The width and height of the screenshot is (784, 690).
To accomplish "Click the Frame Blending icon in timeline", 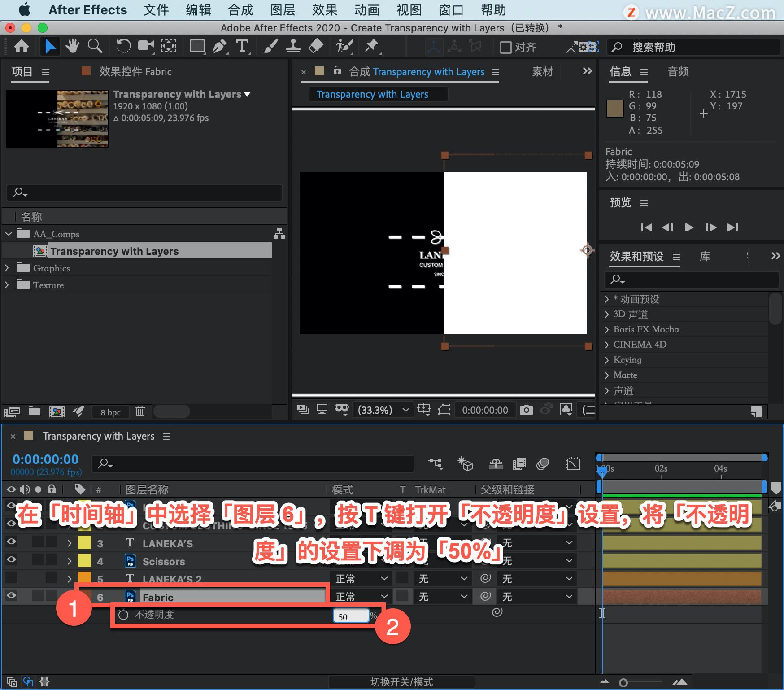I will click(519, 463).
